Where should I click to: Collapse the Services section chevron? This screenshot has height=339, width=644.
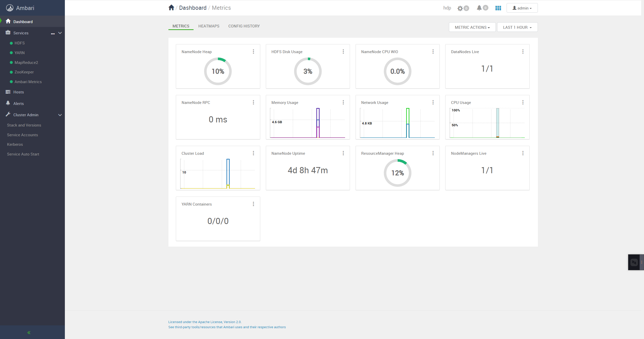pyautogui.click(x=60, y=33)
